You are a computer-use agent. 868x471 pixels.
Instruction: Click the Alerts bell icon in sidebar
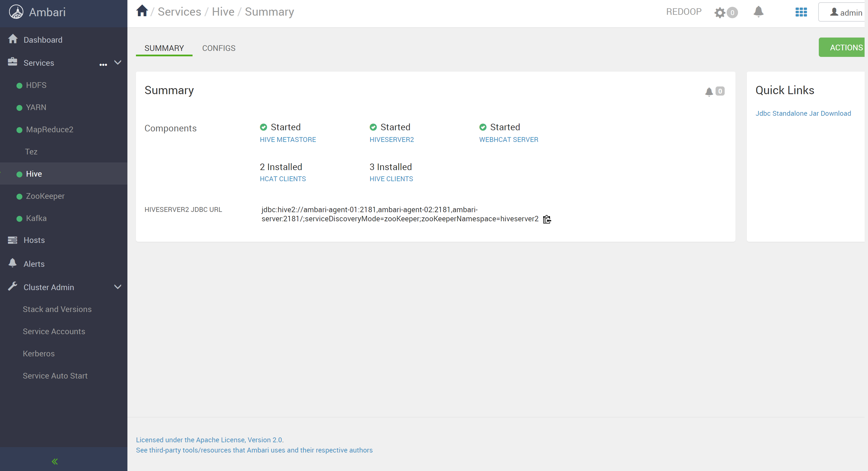[13, 263]
